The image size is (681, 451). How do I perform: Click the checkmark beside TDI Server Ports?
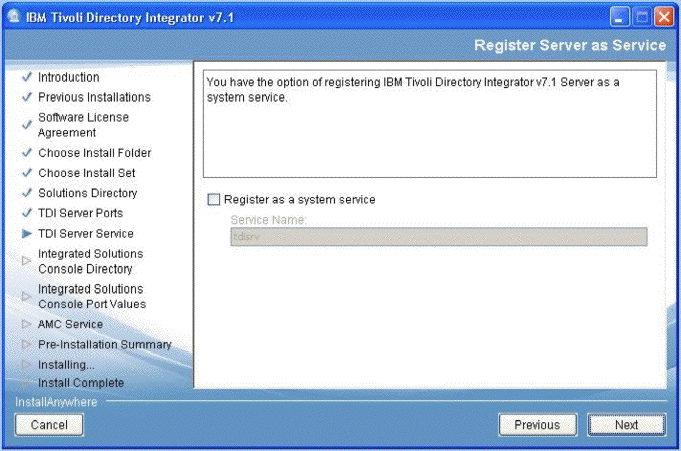[26, 213]
